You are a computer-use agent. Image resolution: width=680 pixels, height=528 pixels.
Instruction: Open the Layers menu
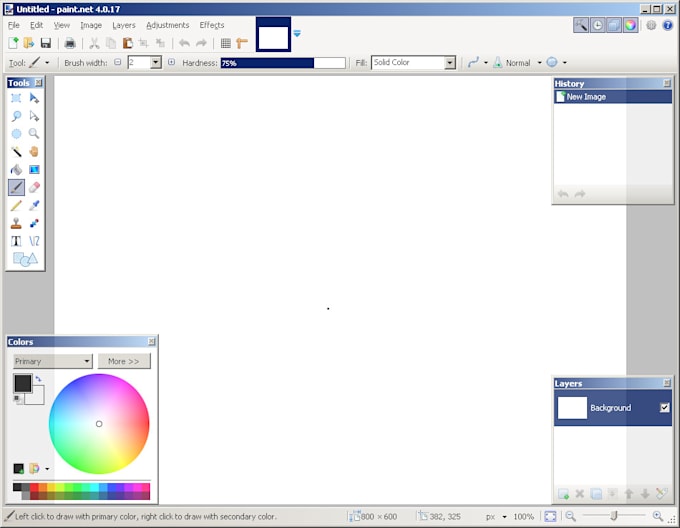click(124, 25)
